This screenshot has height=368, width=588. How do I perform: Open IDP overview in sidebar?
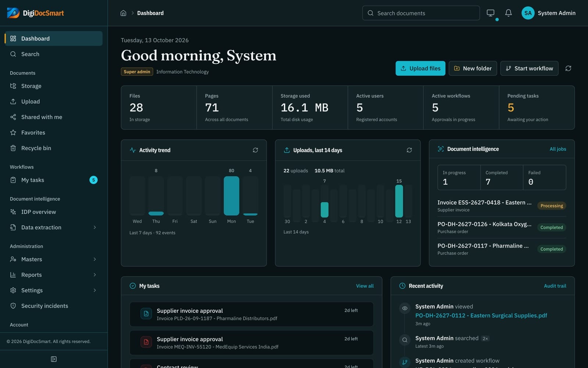click(x=54, y=212)
